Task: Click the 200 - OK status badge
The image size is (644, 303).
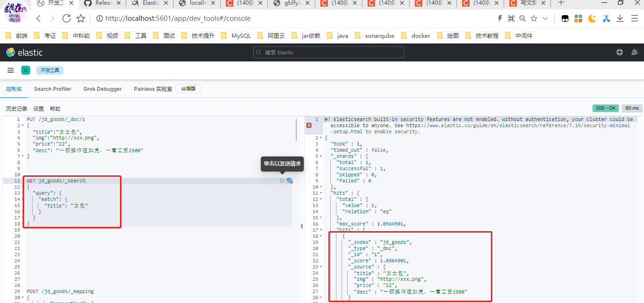Action: 605,108
